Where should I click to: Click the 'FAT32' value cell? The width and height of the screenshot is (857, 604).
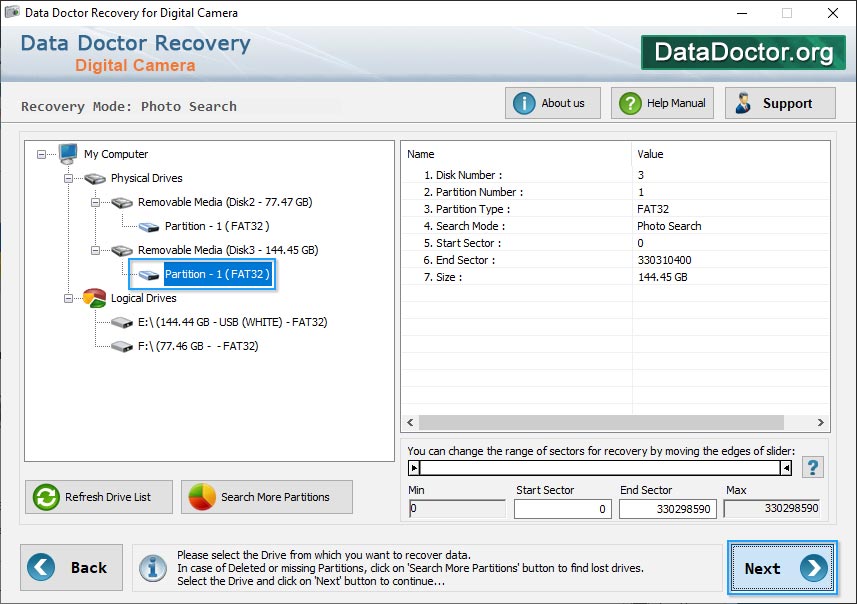653,209
